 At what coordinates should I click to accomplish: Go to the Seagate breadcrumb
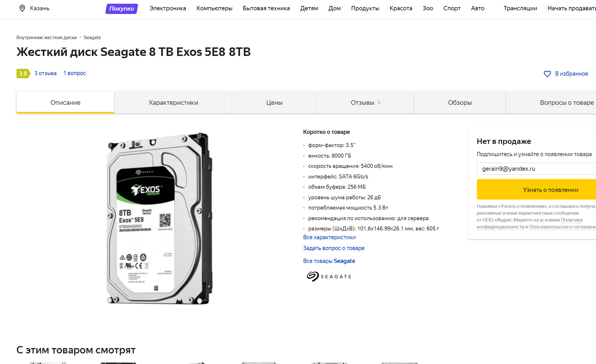[92, 37]
